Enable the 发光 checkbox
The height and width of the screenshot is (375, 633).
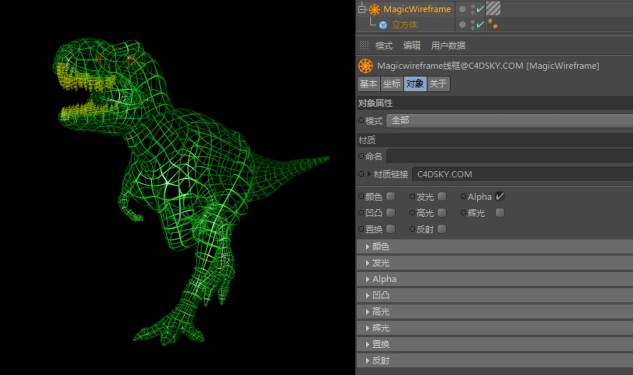(x=442, y=196)
